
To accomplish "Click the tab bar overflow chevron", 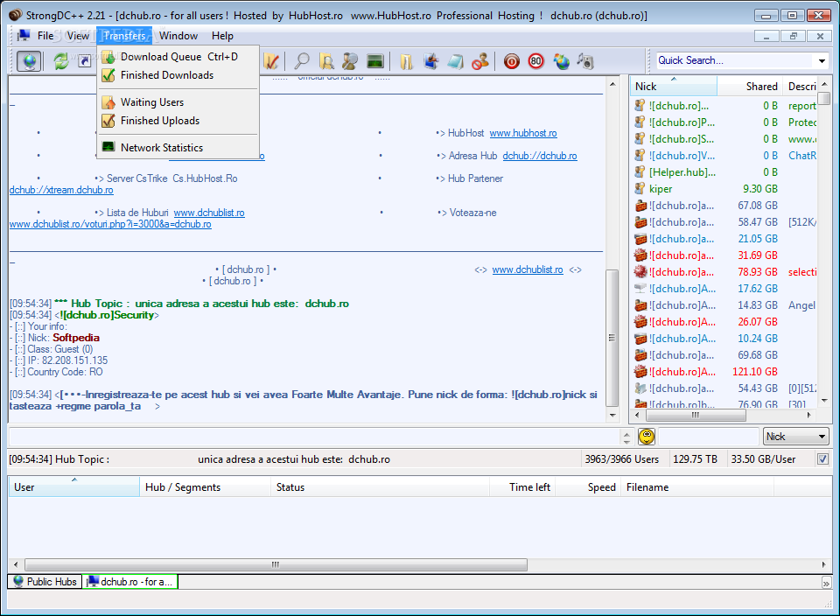I will point(825,583).
